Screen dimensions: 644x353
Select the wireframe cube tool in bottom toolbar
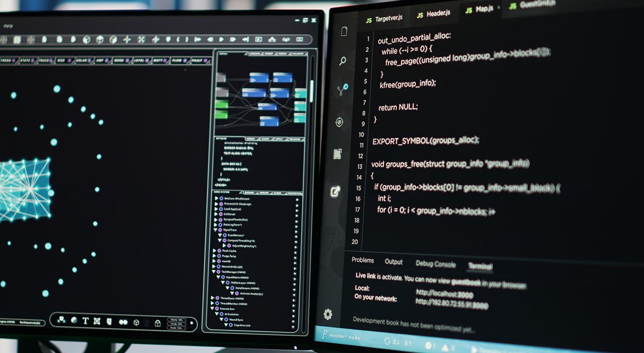tap(136, 323)
